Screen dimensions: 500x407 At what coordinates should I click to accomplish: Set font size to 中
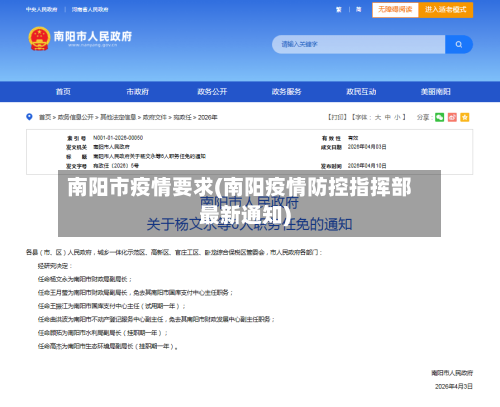(x=387, y=117)
